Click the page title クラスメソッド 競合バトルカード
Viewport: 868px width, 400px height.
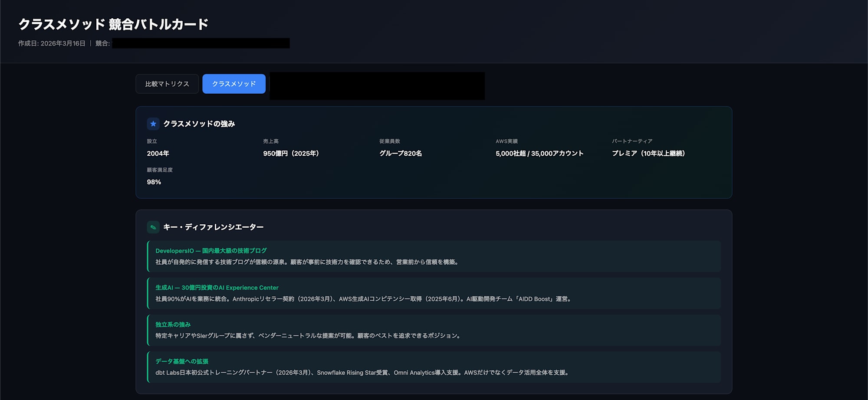pos(114,25)
